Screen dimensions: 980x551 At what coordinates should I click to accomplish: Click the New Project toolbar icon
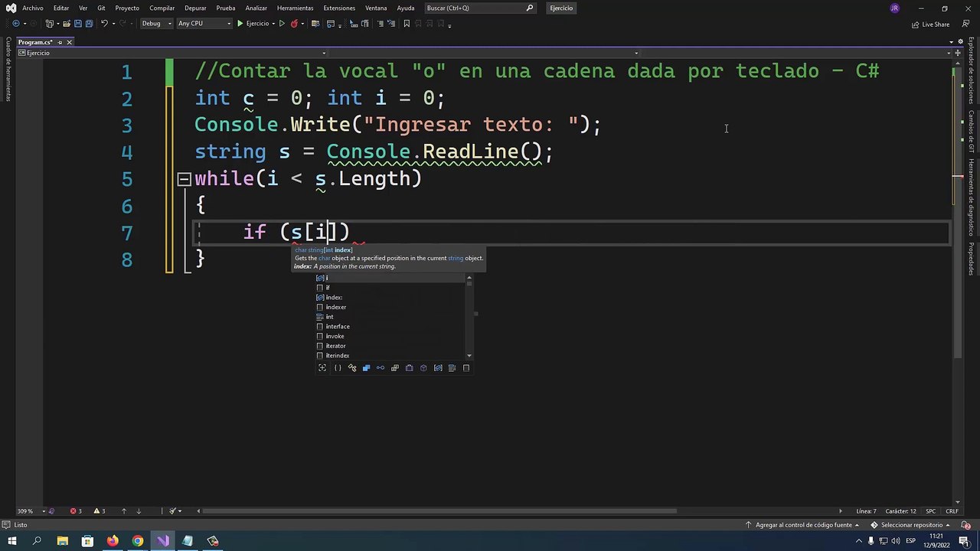pos(50,24)
